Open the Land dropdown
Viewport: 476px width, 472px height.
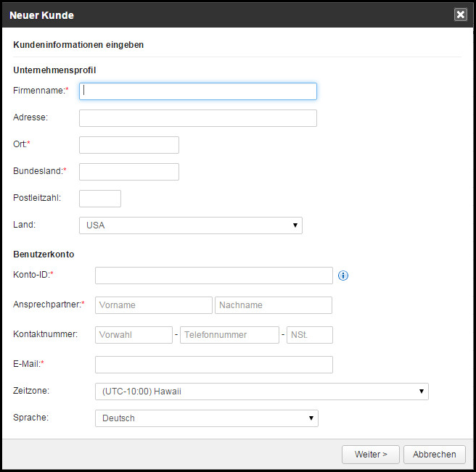[190, 225]
